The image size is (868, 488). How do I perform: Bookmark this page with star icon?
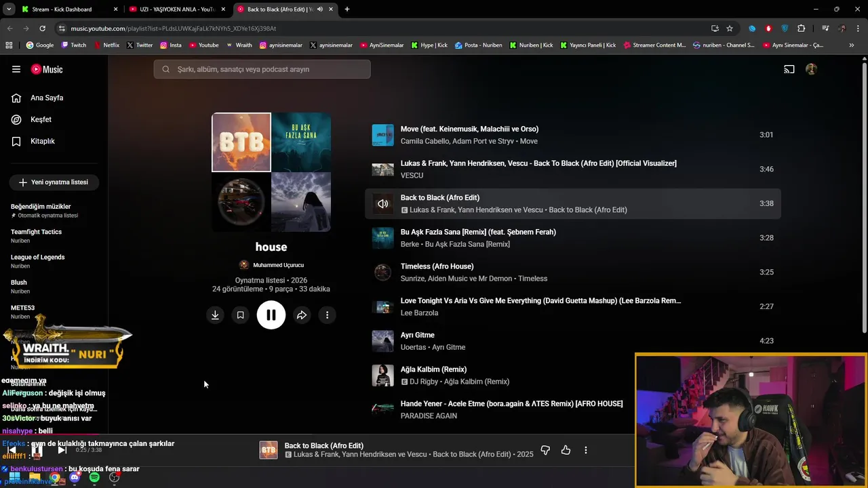(x=730, y=28)
